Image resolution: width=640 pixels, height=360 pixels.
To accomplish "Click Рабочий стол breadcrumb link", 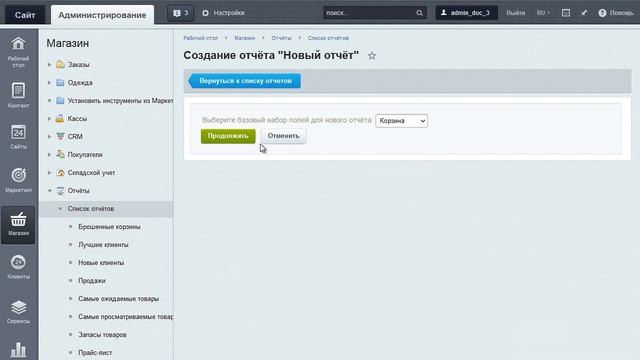I will pyautogui.click(x=200, y=38).
